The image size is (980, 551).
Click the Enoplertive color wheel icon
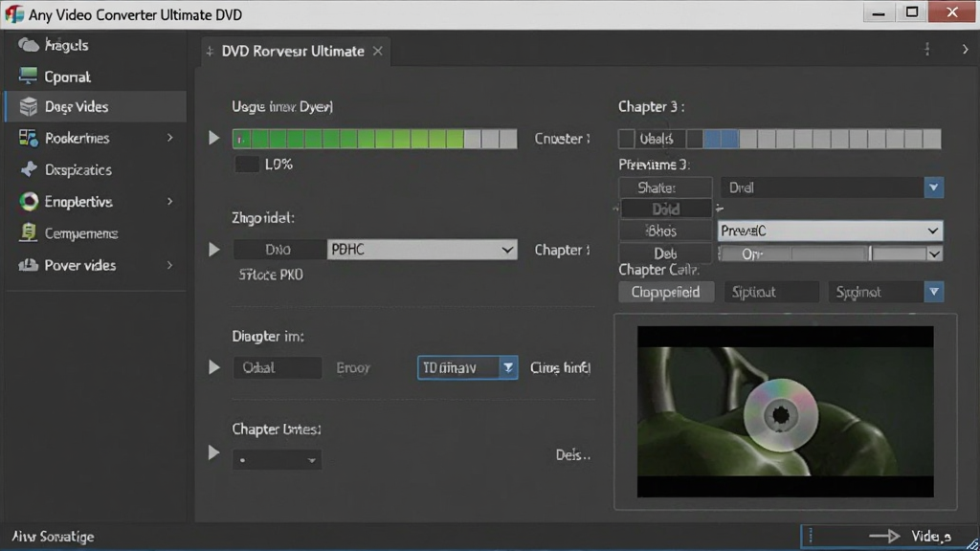(28, 201)
